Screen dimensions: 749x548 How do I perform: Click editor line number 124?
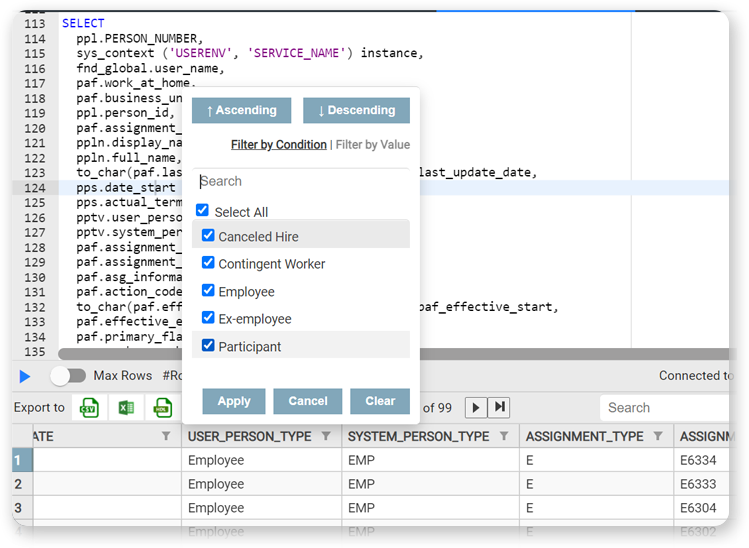click(x=35, y=188)
